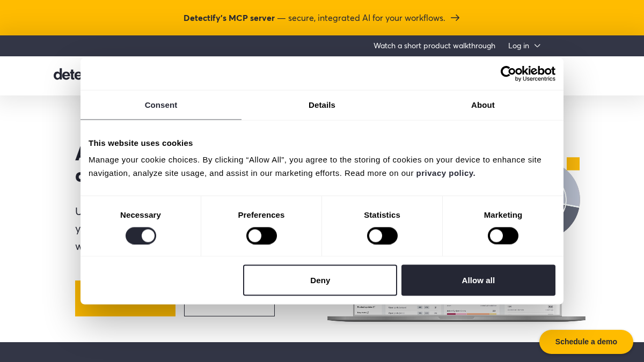Click the arrow icon in the MCP server banner

pyautogui.click(x=455, y=18)
